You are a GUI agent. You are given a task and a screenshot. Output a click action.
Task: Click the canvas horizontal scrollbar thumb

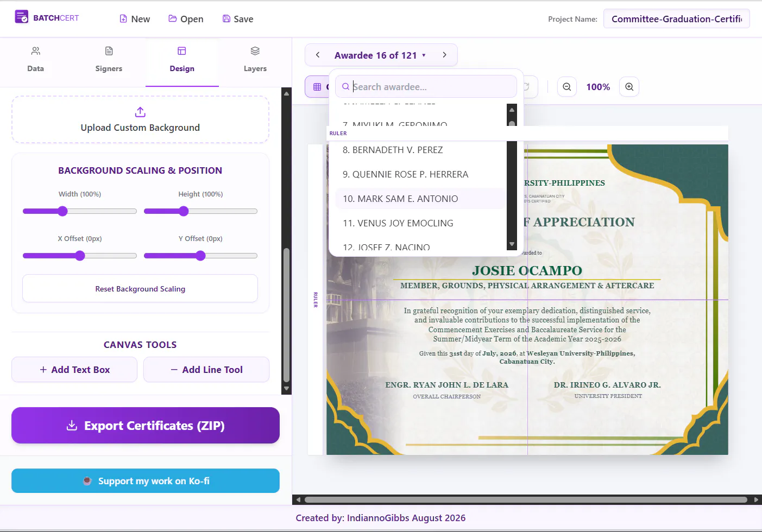[x=526, y=499]
